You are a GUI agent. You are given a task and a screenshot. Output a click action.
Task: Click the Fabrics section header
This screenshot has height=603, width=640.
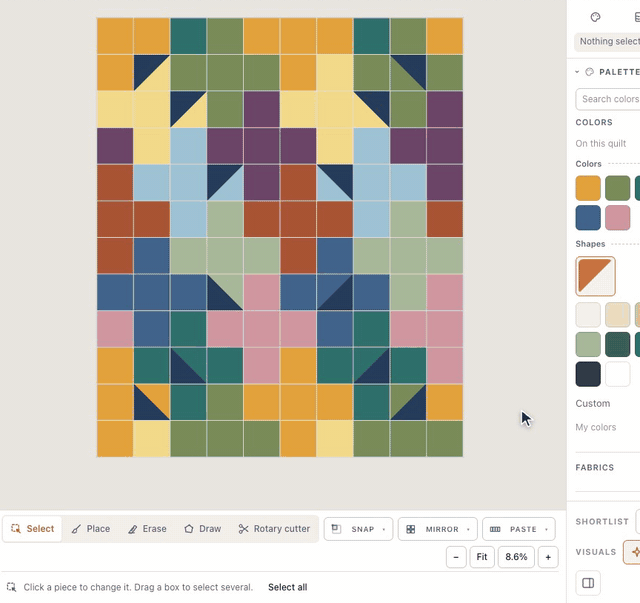coord(594,467)
